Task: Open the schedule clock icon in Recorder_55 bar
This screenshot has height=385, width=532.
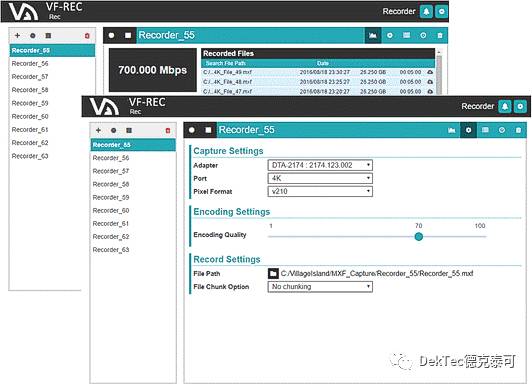Action: pyautogui.click(x=502, y=130)
